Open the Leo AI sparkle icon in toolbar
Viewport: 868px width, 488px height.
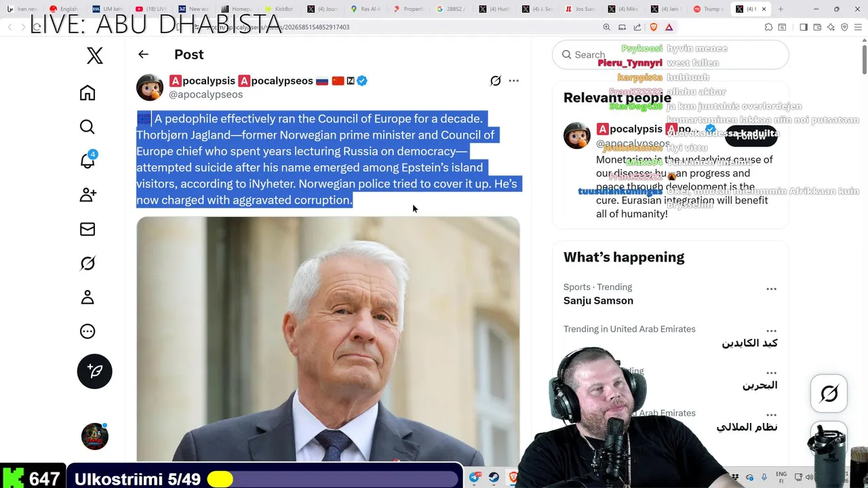831,27
